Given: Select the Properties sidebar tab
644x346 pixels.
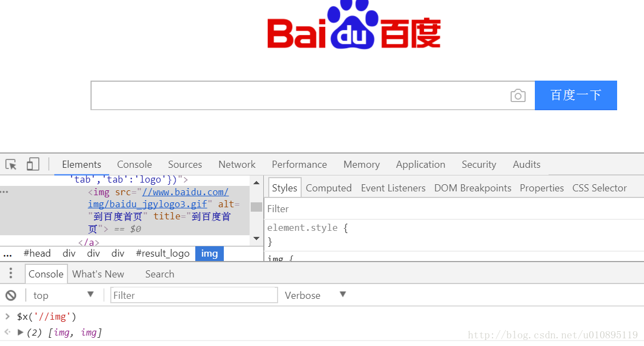Looking at the screenshot, I should [542, 188].
